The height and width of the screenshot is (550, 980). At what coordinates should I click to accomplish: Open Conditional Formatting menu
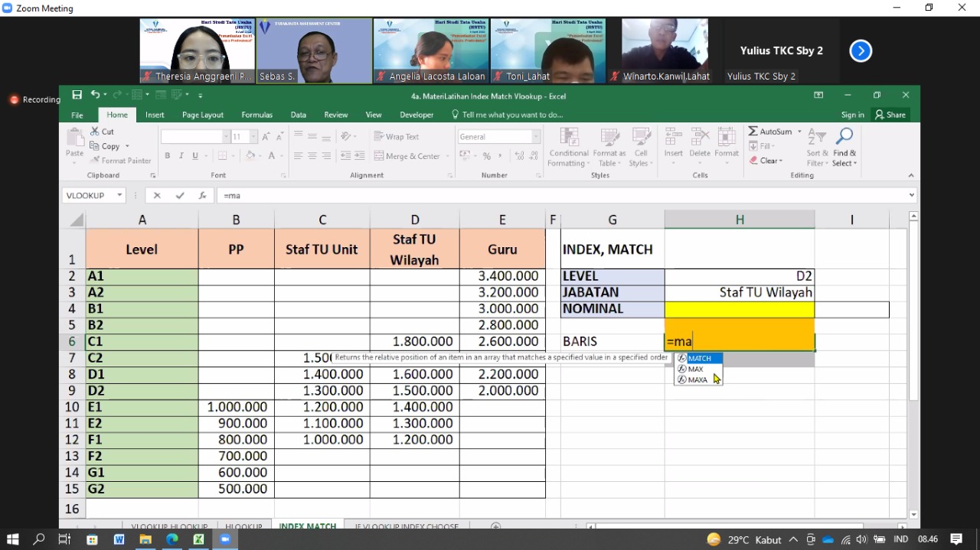(568, 147)
